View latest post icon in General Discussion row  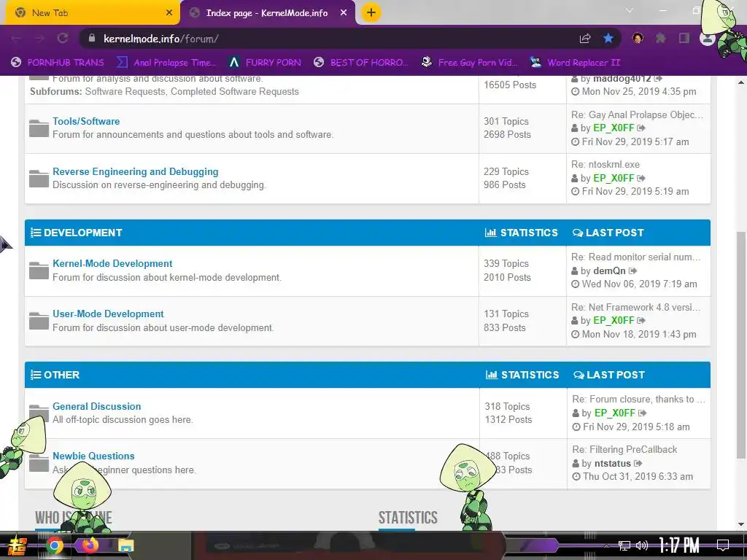point(642,413)
